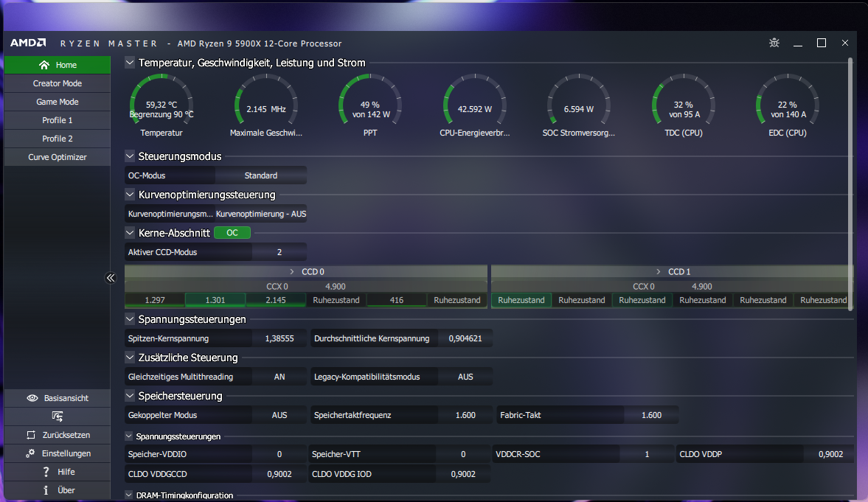Click the green OC badge
868x502 pixels.
(232, 232)
